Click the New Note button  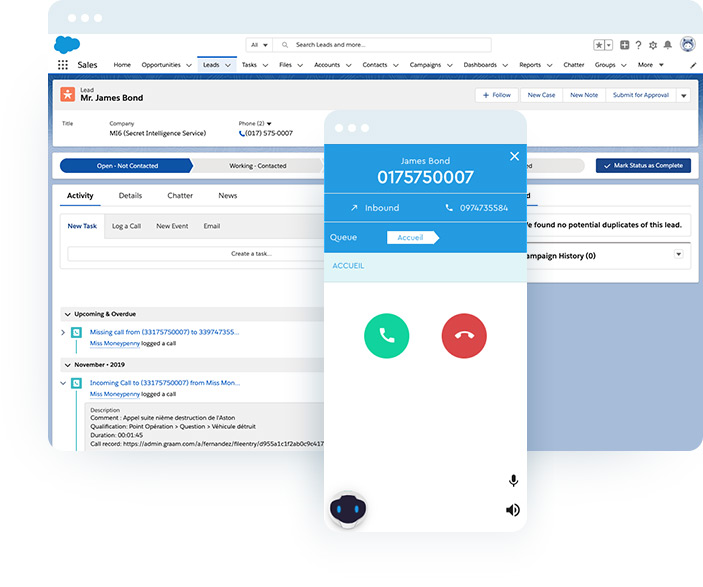584,95
